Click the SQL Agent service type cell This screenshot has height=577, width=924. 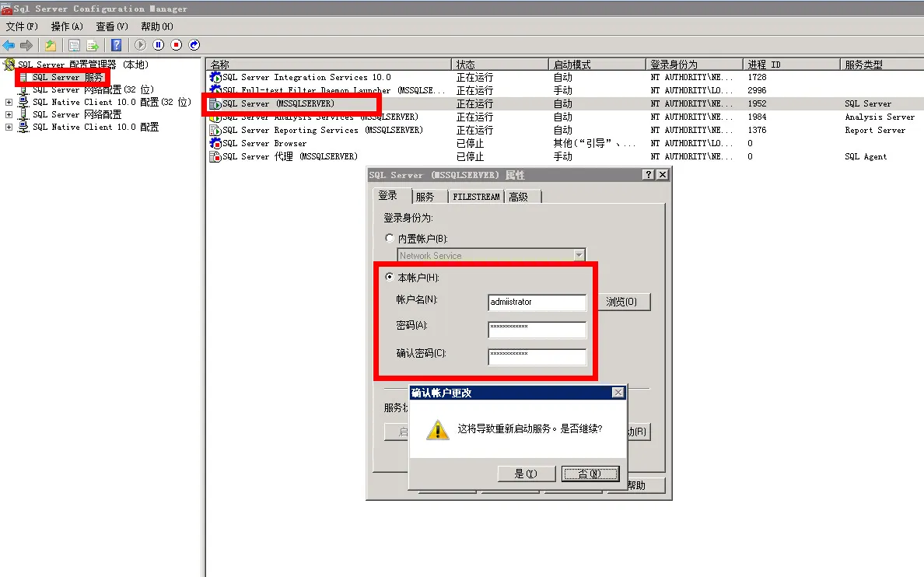[x=866, y=157]
